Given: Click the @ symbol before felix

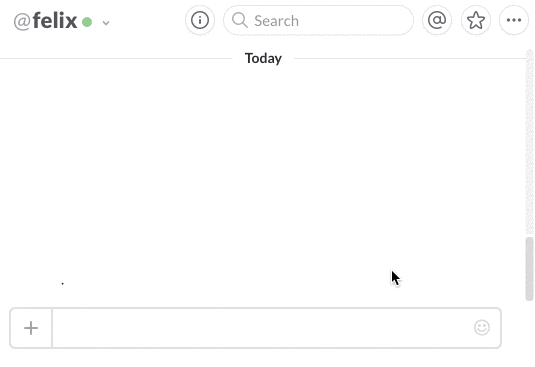Looking at the screenshot, I should click(x=22, y=22).
